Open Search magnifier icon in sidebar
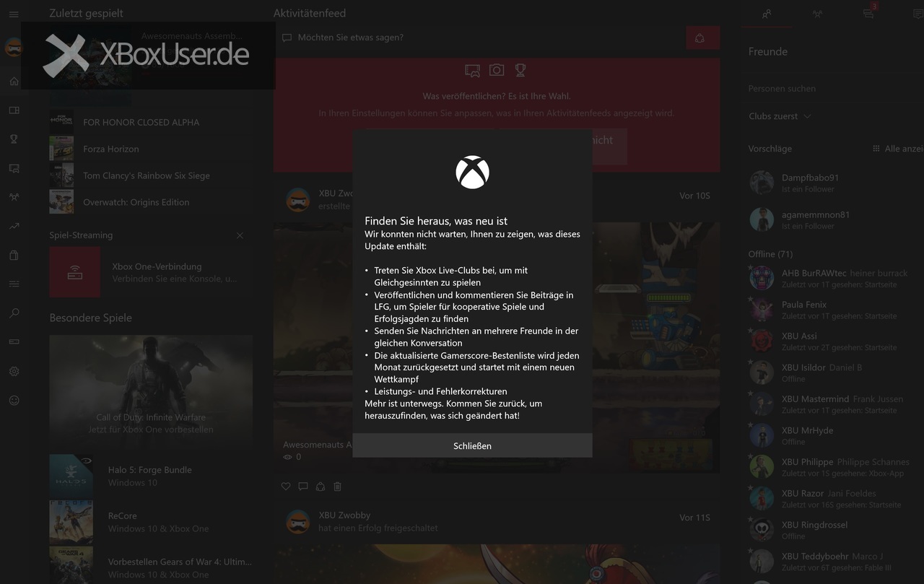The image size is (924, 584). coord(14,313)
